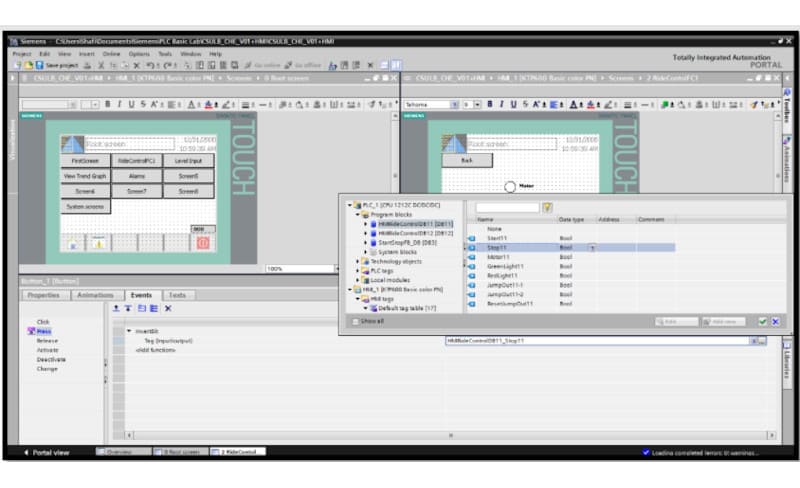The width and height of the screenshot is (800, 488).
Task: Click the Print icon in main toolbar
Action: [x=88, y=65]
